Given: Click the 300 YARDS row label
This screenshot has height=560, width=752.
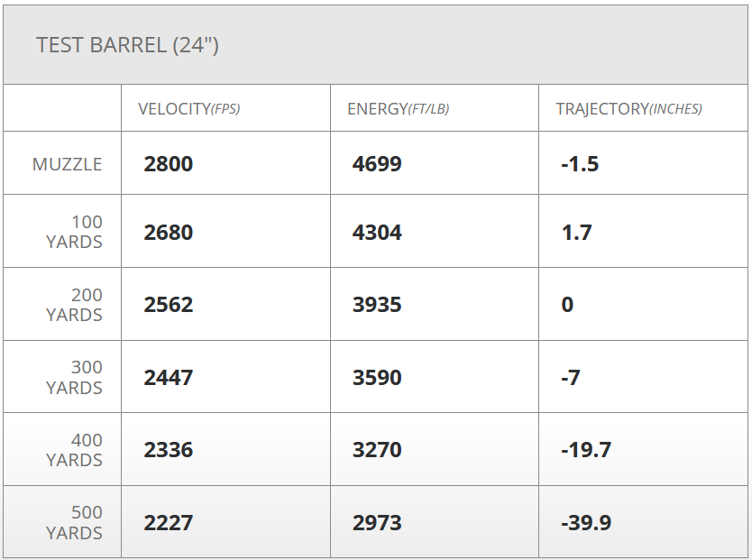Looking at the screenshot, I should click(x=75, y=377).
